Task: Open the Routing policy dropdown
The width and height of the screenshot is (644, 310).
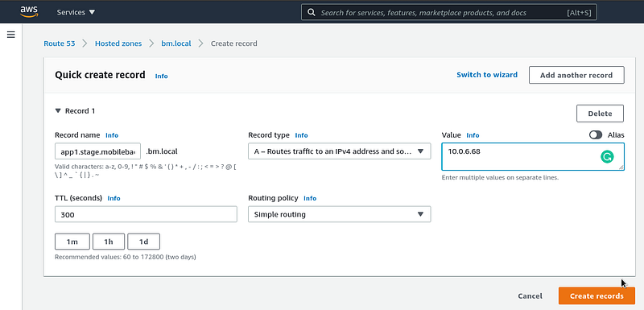Action: coord(339,214)
